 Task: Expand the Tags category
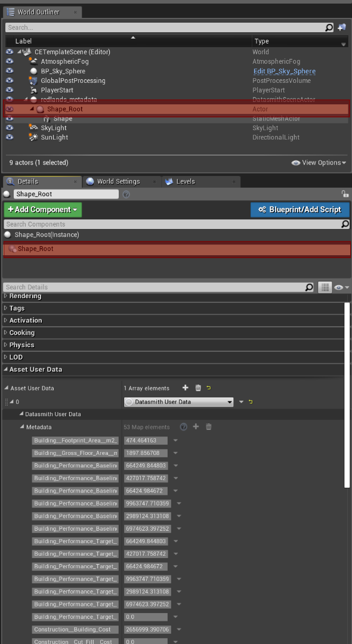click(5, 308)
